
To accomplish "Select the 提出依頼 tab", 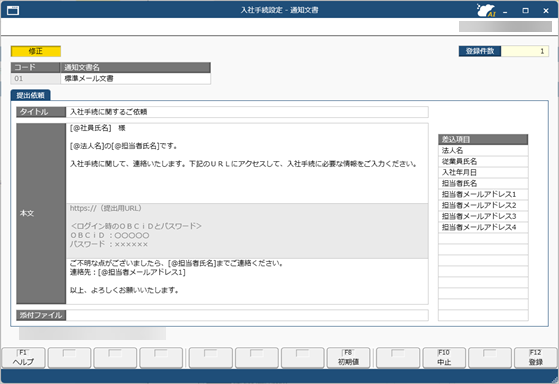I will pyautogui.click(x=30, y=95).
